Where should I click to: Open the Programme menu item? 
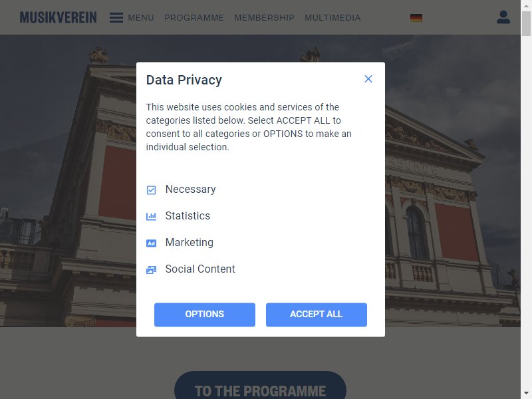(194, 18)
